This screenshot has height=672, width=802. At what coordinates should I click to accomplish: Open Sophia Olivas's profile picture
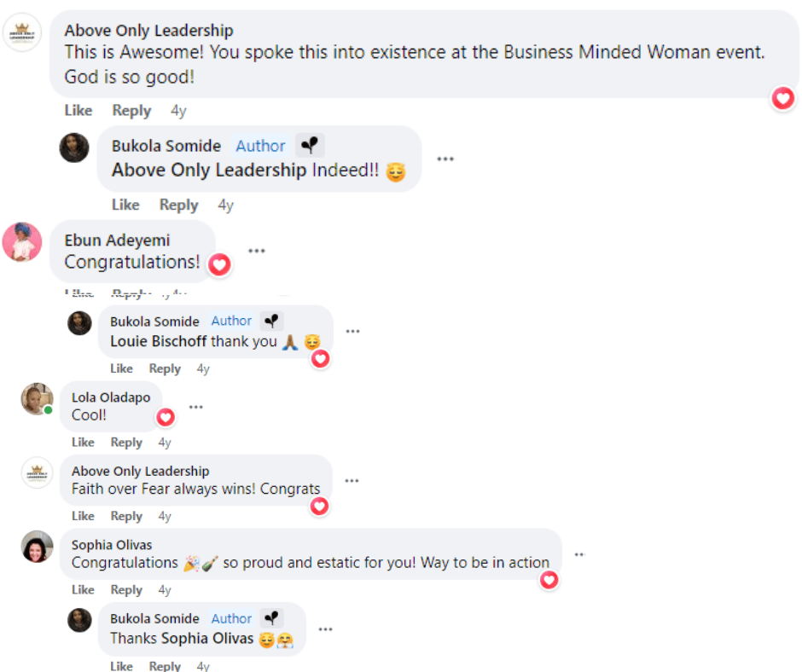tap(37, 547)
